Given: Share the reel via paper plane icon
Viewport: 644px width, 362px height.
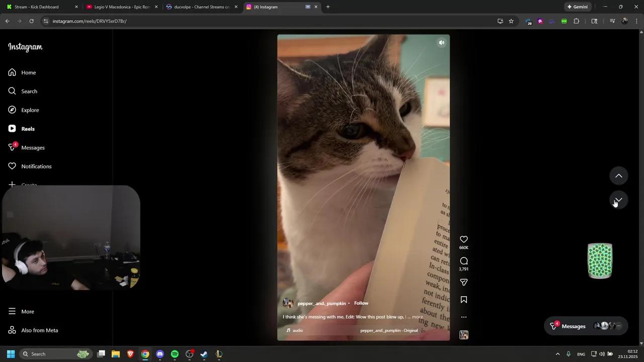Looking at the screenshot, I should (x=464, y=283).
